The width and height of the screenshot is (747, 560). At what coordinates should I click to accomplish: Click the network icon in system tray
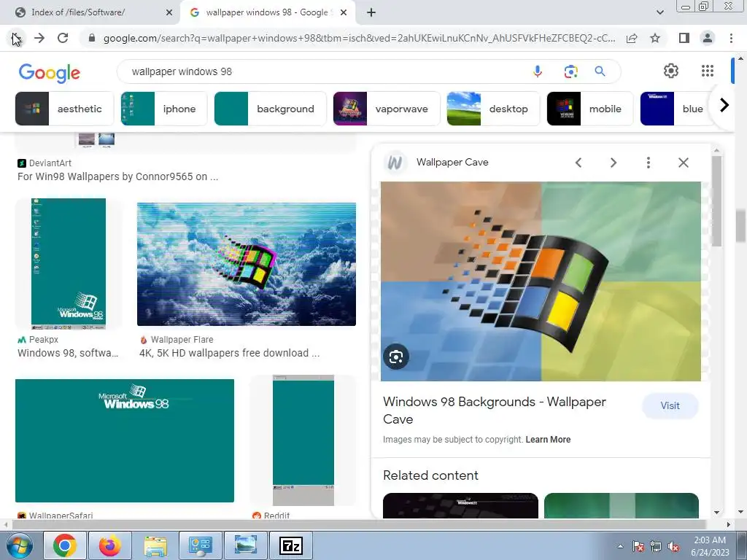656,547
